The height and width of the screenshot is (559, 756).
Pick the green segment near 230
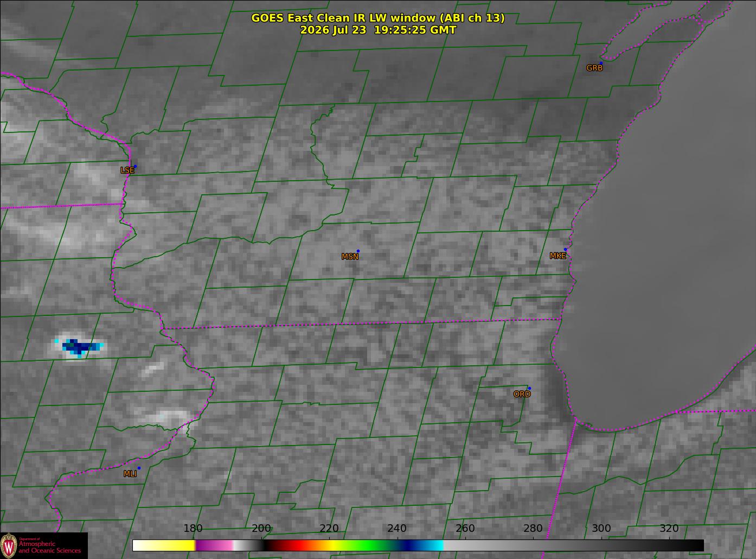click(x=363, y=545)
